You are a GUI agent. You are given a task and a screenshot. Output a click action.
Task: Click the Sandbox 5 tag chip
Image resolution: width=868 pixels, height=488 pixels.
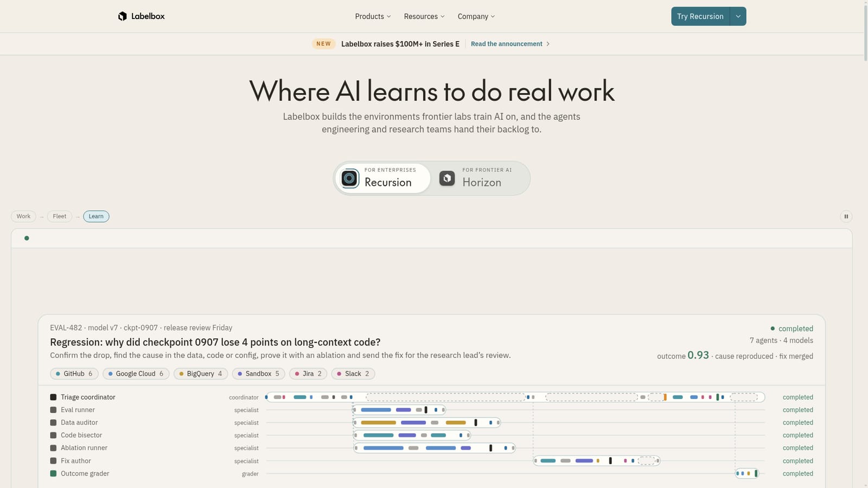click(x=259, y=374)
